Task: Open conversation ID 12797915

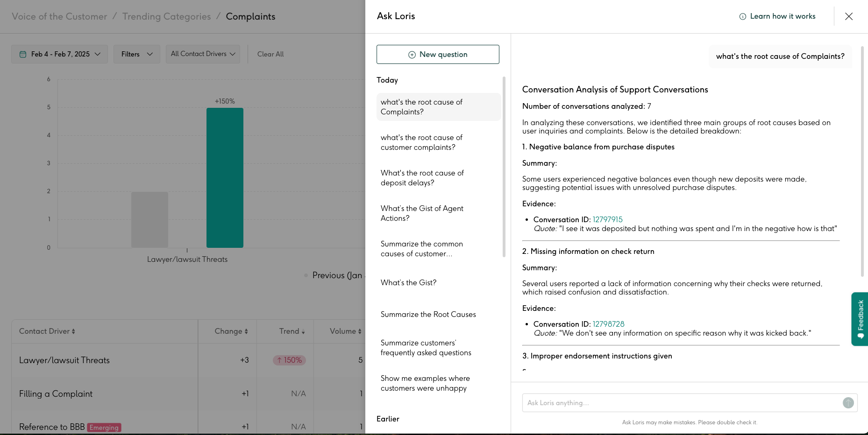Action: tap(607, 219)
